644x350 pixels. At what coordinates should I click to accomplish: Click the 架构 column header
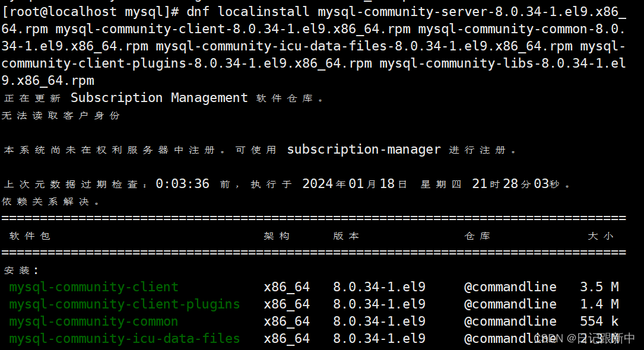[x=277, y=235]
